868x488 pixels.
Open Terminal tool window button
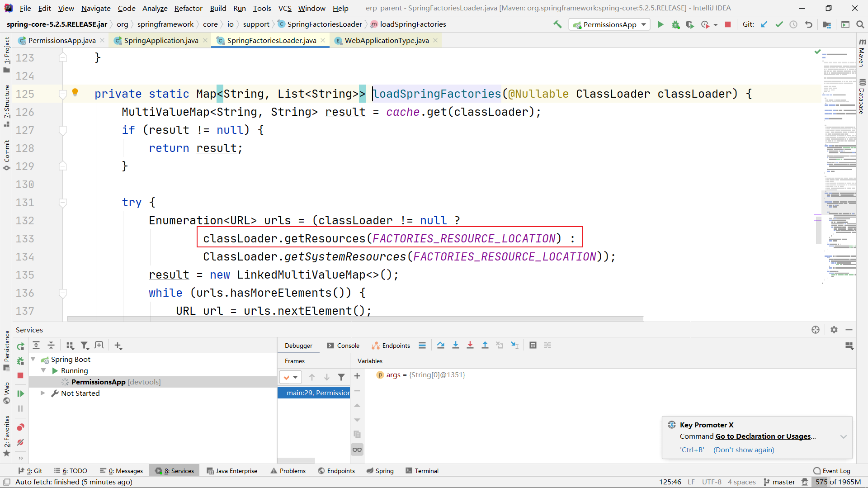pos(422,471)
